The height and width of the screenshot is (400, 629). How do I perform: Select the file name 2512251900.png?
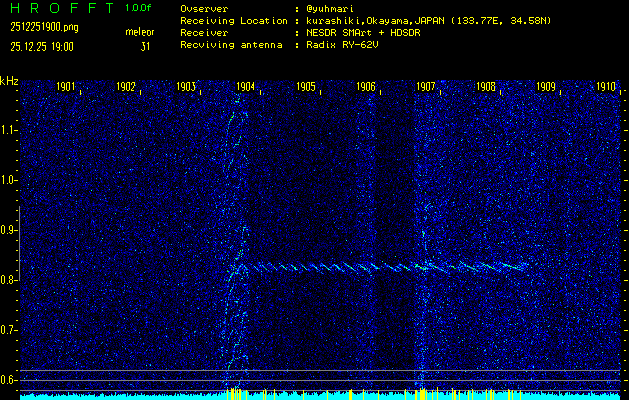[44, 27]
